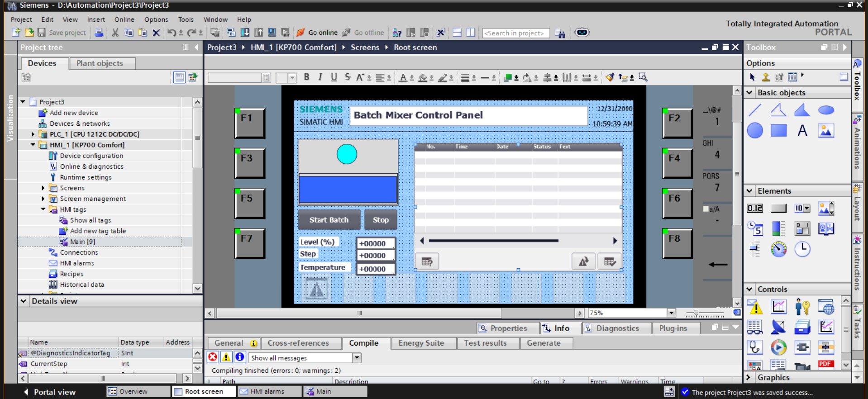Expand the Graphics toolbox section
The height and width of the screenshot is (399, 868).
[749, 377]
